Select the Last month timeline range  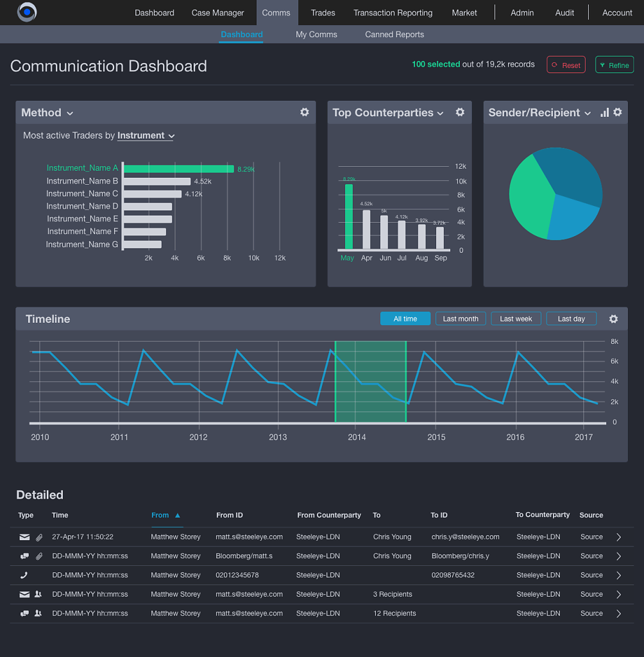[461, 318]
